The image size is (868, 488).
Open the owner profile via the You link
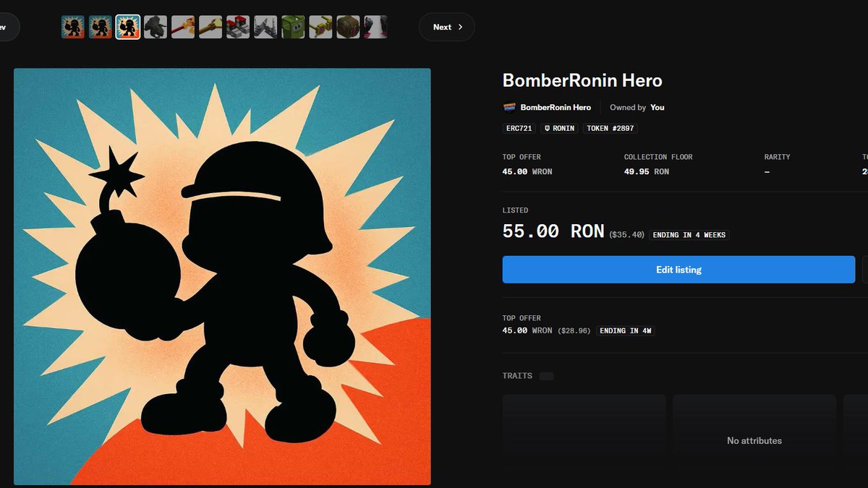tap(657, 106)
